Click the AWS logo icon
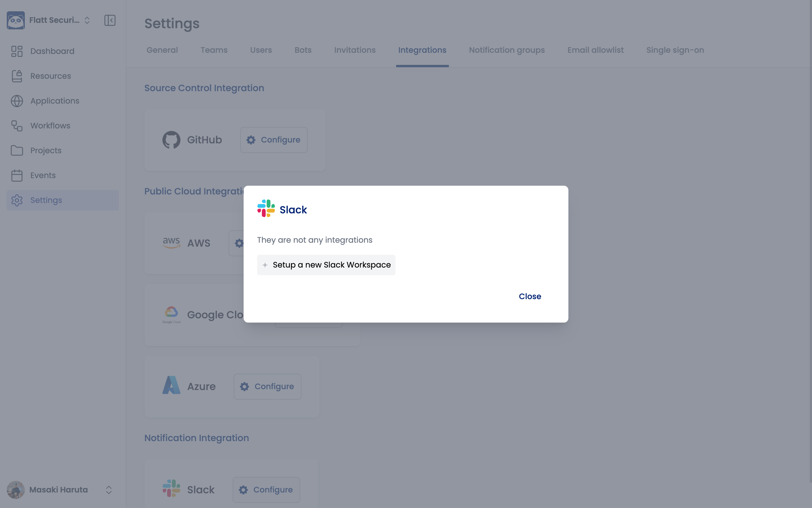Image resolution: width=812 pixels, height=508 pixels. click(171, 243)
